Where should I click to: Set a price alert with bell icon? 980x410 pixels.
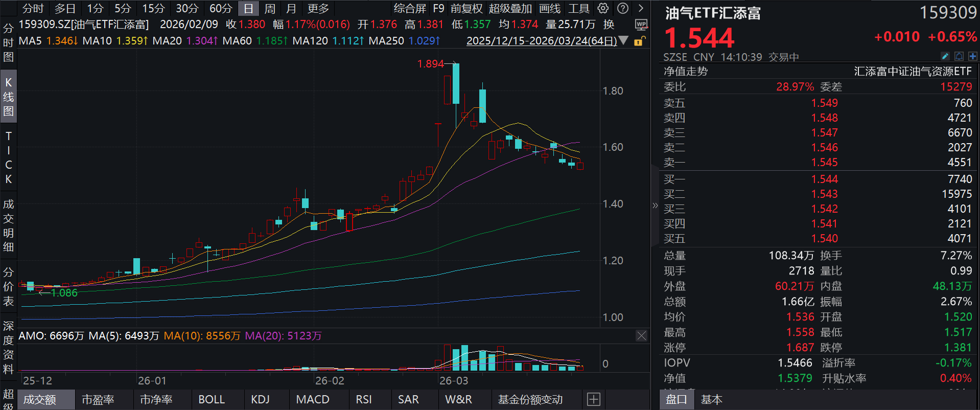click(x=959, y=56)
